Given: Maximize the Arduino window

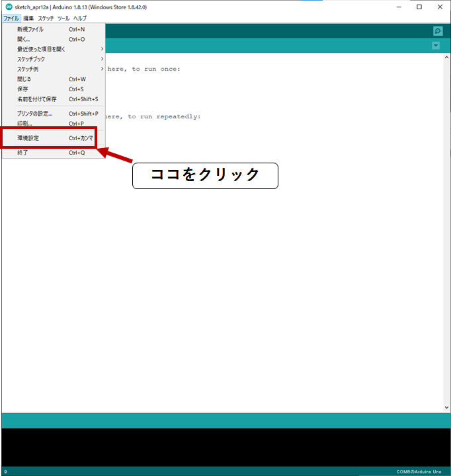Looking at the screenshot, I should tap(419, 7).
